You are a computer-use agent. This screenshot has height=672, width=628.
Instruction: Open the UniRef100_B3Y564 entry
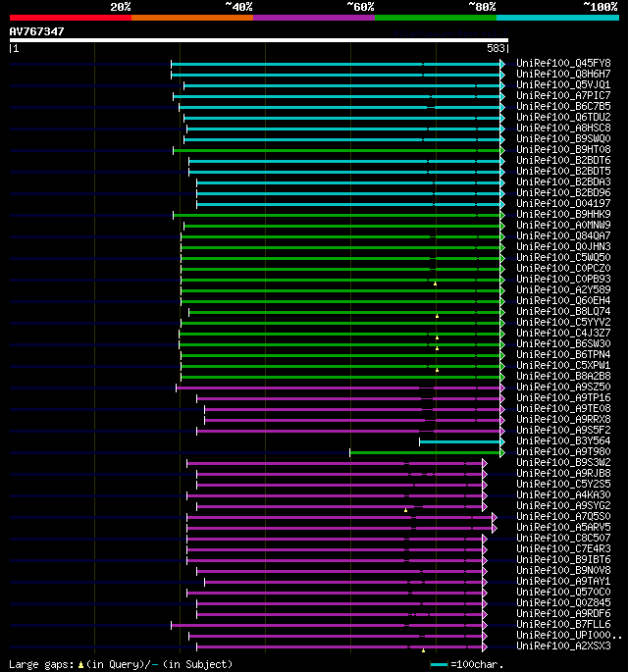(563, 440)
